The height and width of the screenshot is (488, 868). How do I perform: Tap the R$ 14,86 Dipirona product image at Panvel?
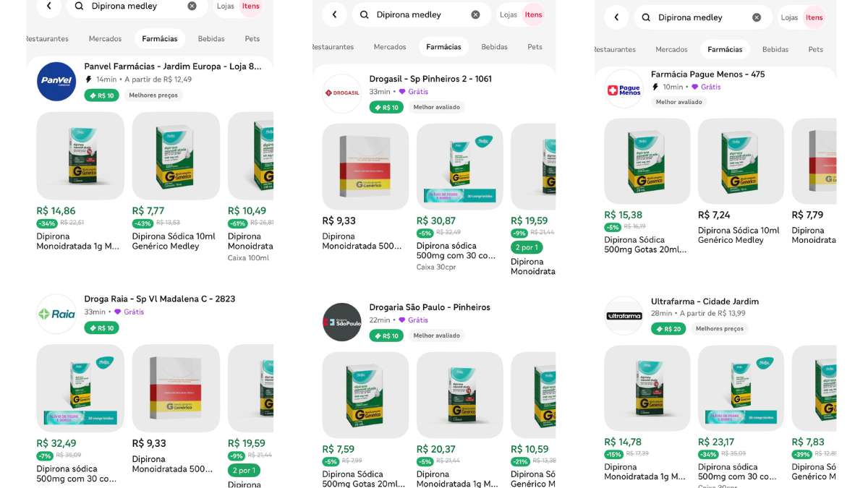[80, 155]
